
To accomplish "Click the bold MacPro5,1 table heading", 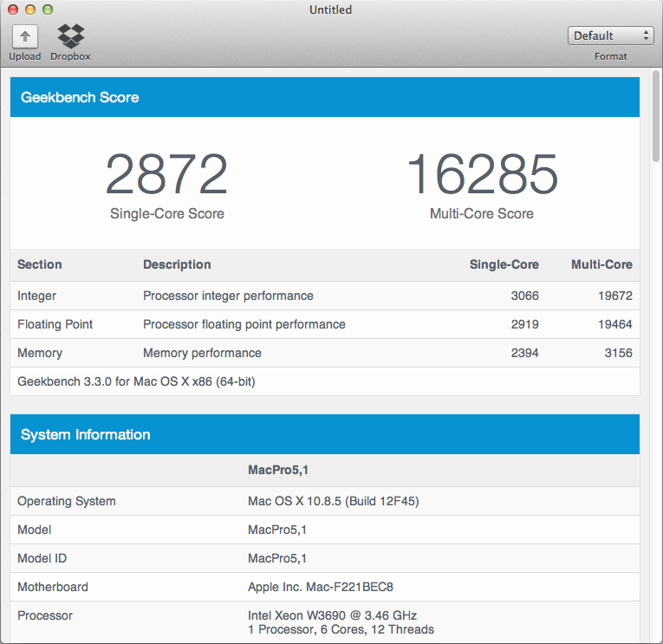I will click(x=278, y=470).
